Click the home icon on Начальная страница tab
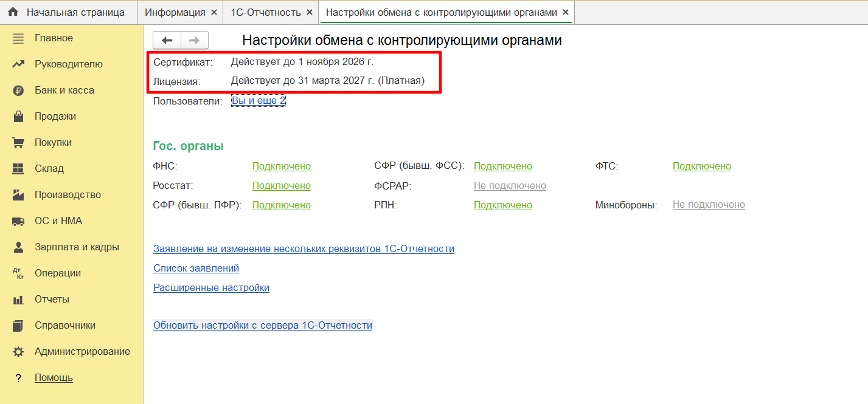This screenshot has height=404, width=868. pyautogui.click(x=13, y=12)
